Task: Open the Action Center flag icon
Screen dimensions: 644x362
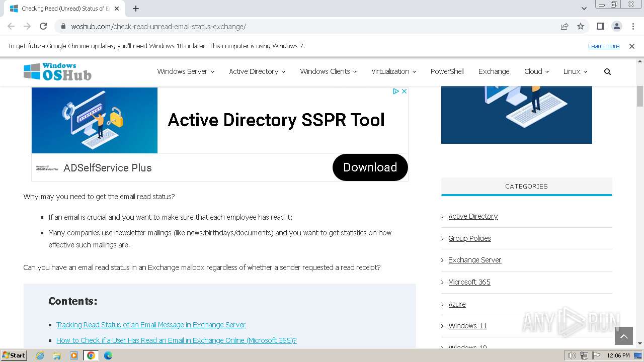Action: 596,355
